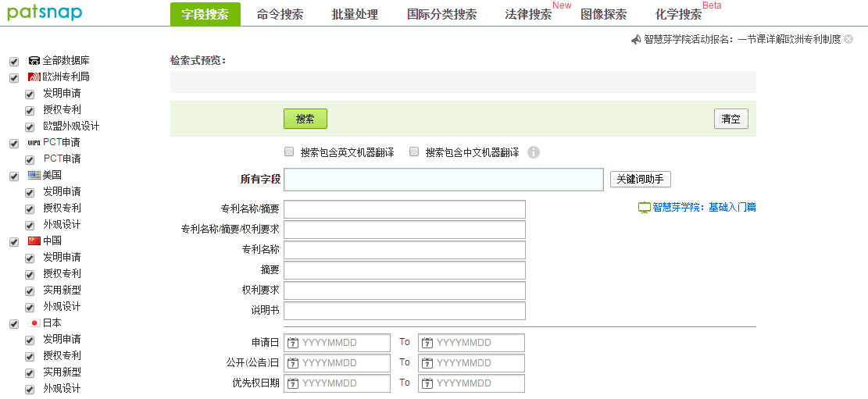Click the info icon beside machine translation options
The height and width of the screenshot is (399, 868).
click(534, 152)
